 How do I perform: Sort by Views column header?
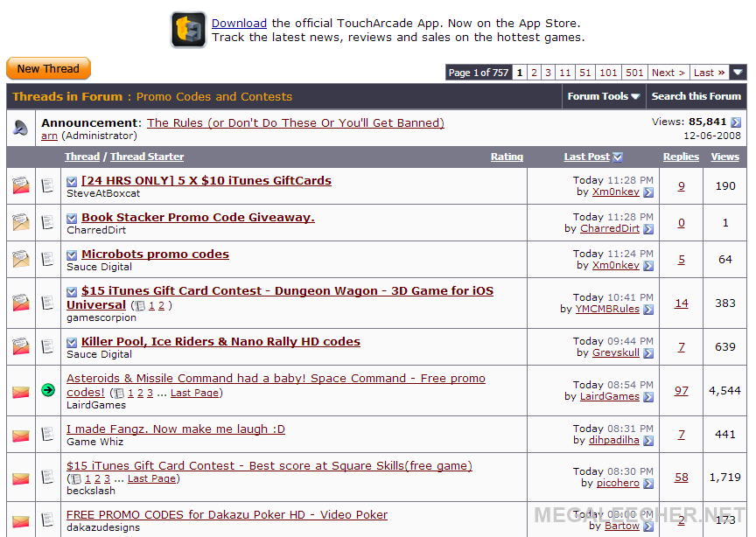tap(724, 157)
